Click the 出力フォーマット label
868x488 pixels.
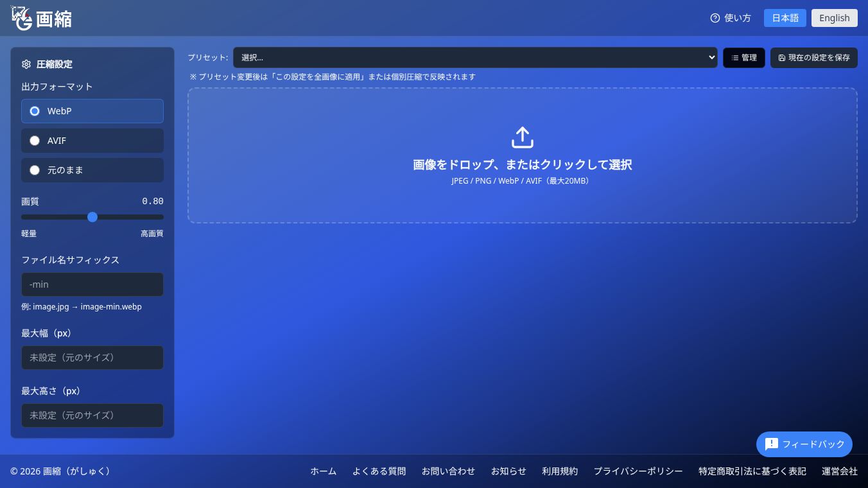coord(57,87)
